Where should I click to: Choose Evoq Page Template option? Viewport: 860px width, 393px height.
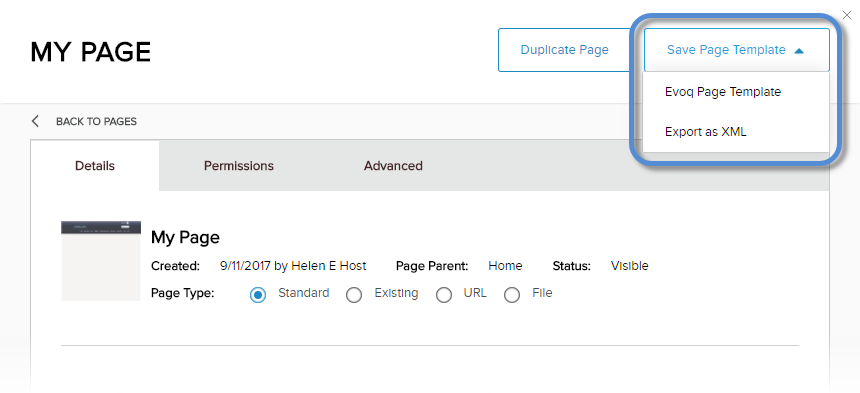pyautogui.click(x=723, y=92)
